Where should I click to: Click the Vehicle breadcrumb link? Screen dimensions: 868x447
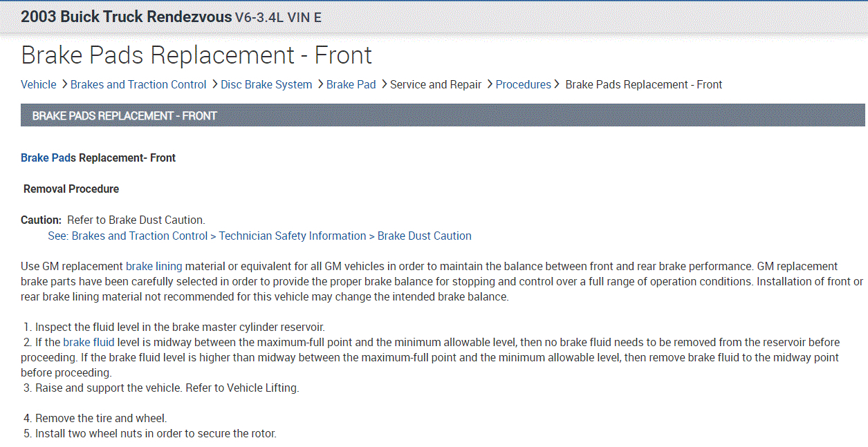(x=39, y=84)
